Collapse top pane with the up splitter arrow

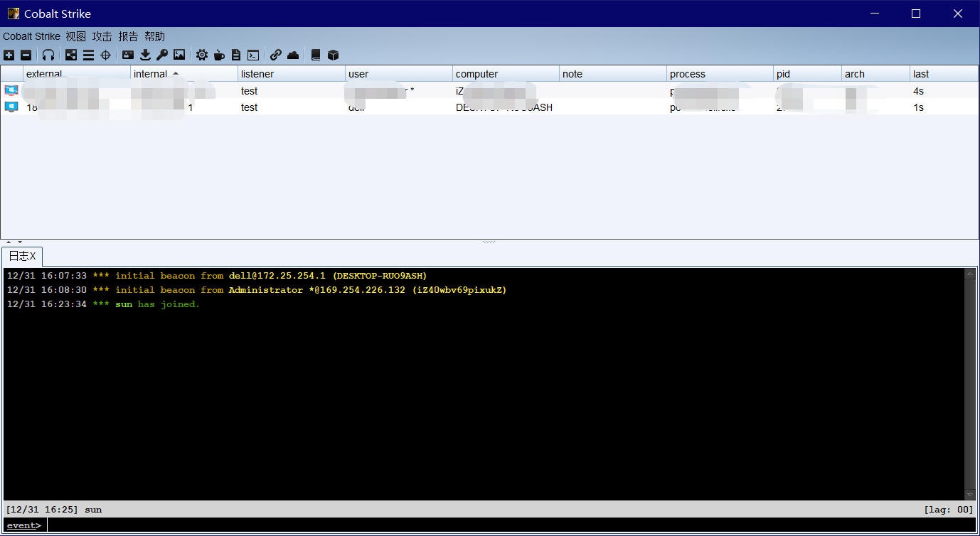(x=9, y=242)
